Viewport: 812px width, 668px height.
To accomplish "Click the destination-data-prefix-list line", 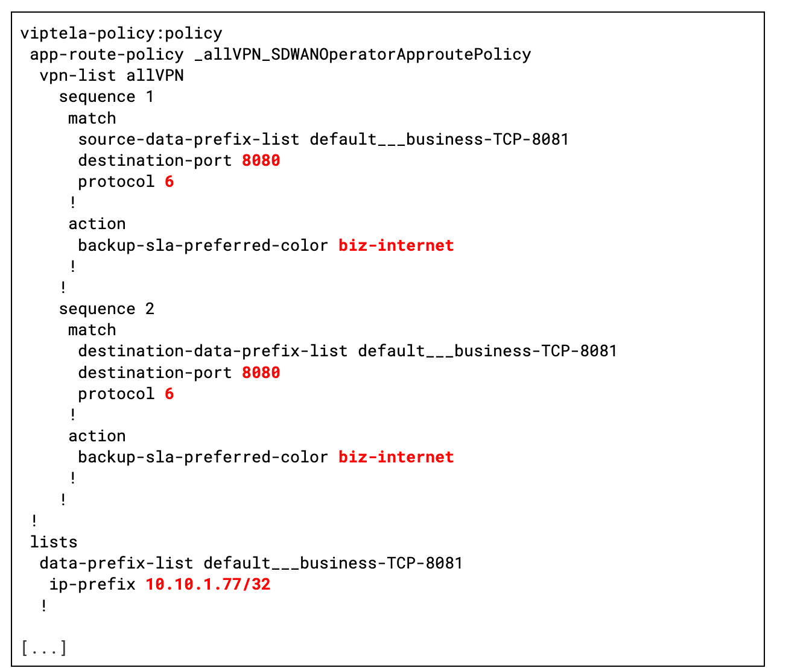I will point(347,351).
